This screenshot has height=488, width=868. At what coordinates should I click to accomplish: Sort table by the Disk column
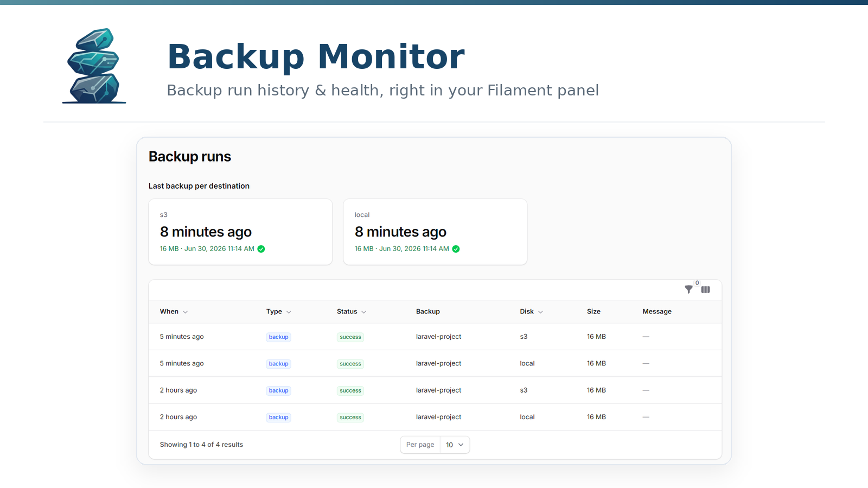coord(532,312)
